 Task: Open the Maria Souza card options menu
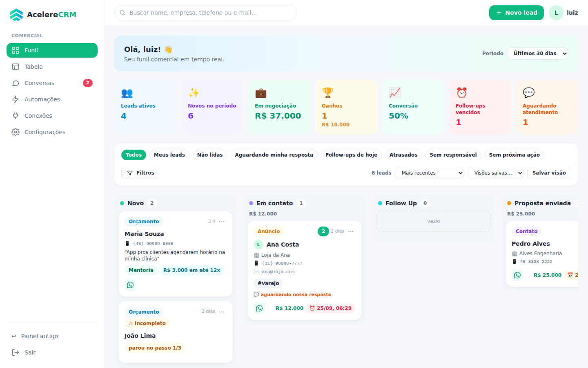click(222, 222)
